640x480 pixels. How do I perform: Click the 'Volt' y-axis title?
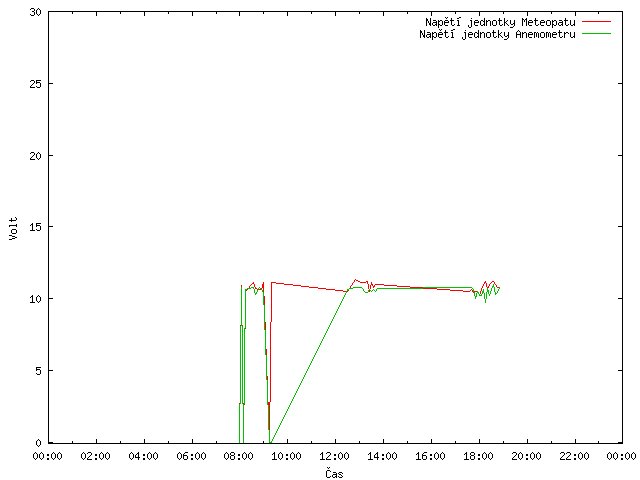click(x=13, y=228)
